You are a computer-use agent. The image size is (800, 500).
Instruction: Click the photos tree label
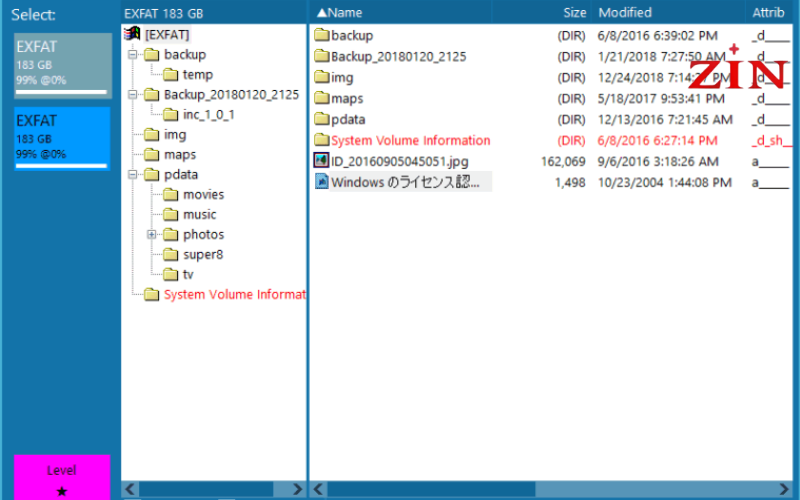204,235
